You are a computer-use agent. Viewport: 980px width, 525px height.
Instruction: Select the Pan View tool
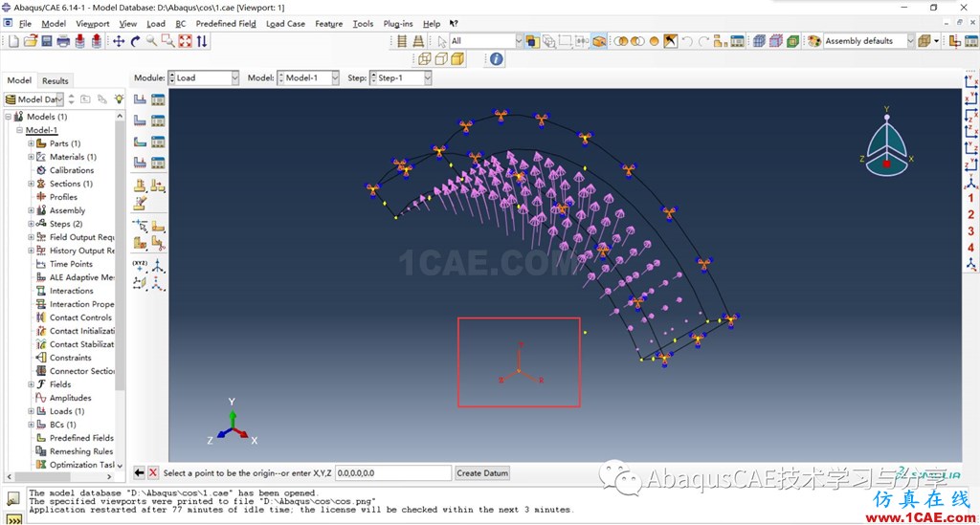(119, 41)
